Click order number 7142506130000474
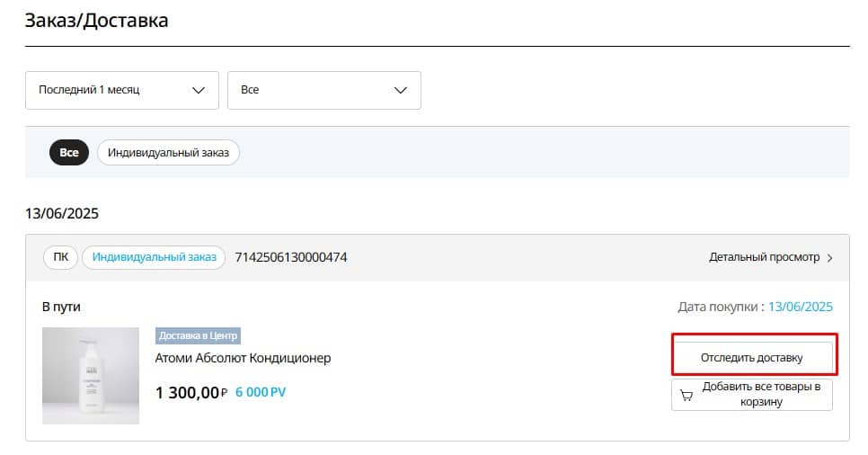 click(290, 257)
